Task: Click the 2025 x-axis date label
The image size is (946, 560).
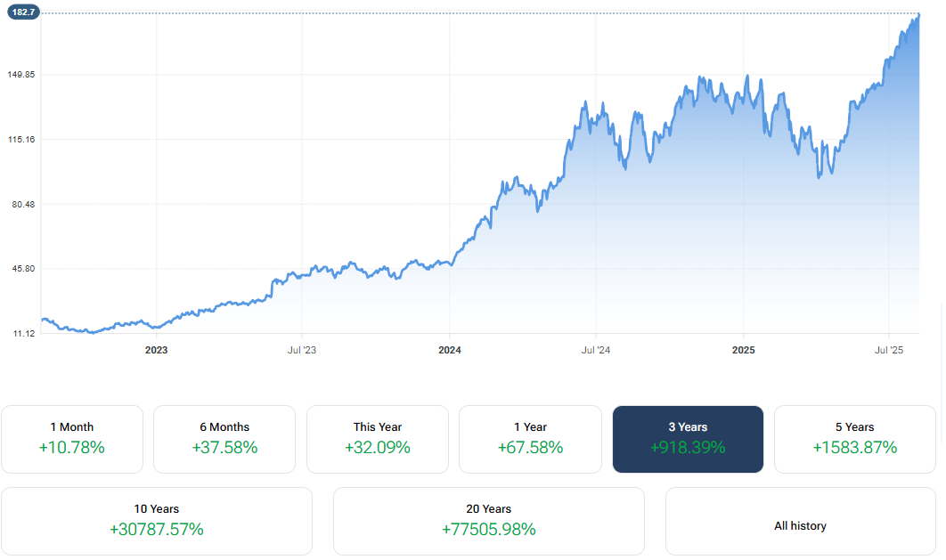Action: (x=744, y=351)
